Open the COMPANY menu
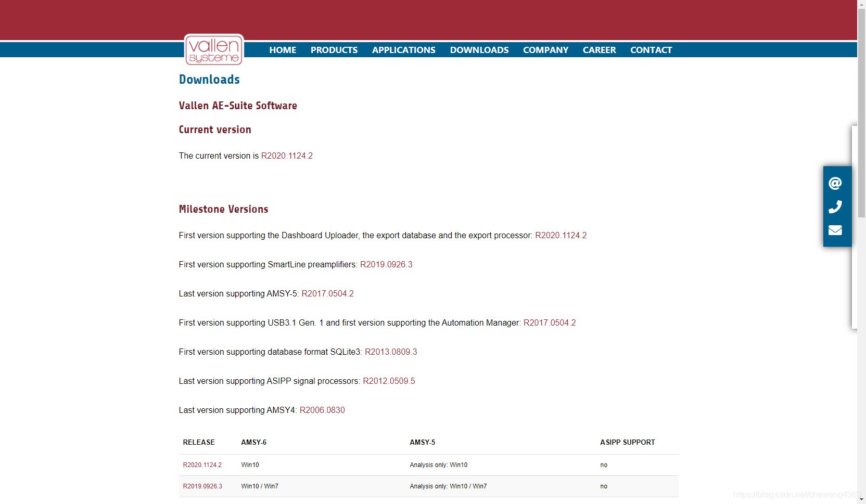Viewport: 866px width, 504px height. tap(546, 50)
